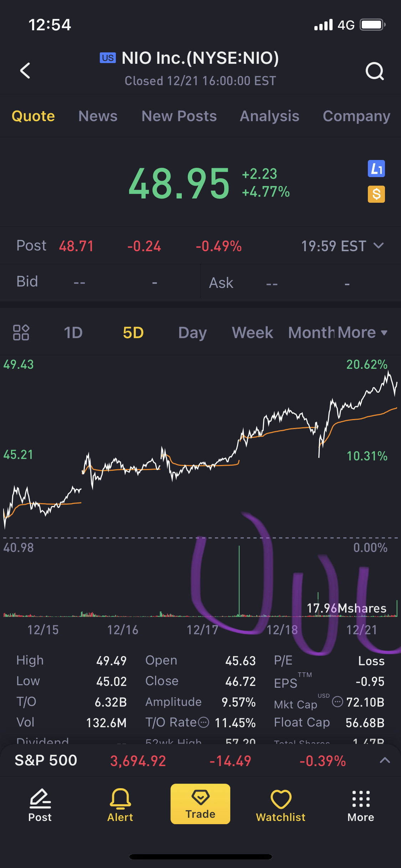Tap the orange dollar sign icon
Viewport: 401px width, 868px height.
tap(376, 194)
